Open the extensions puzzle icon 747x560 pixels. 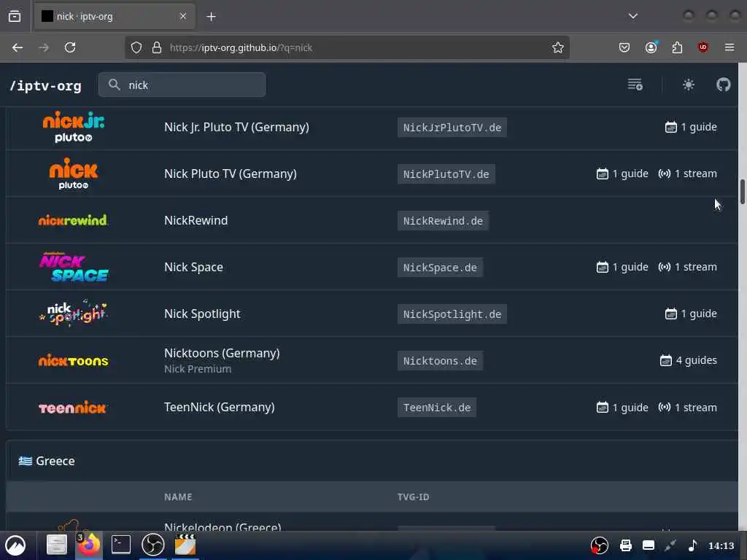677,47
